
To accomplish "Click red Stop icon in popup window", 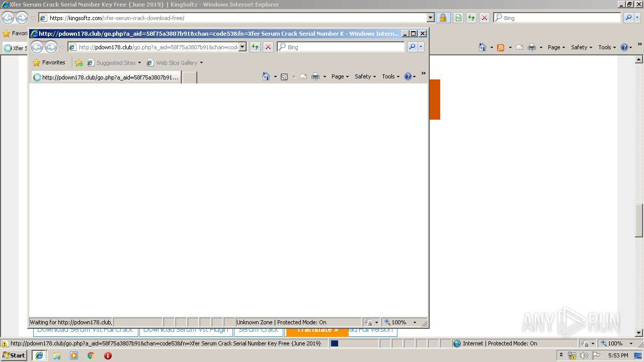I will pyautogui.click(x=268, y=47).
